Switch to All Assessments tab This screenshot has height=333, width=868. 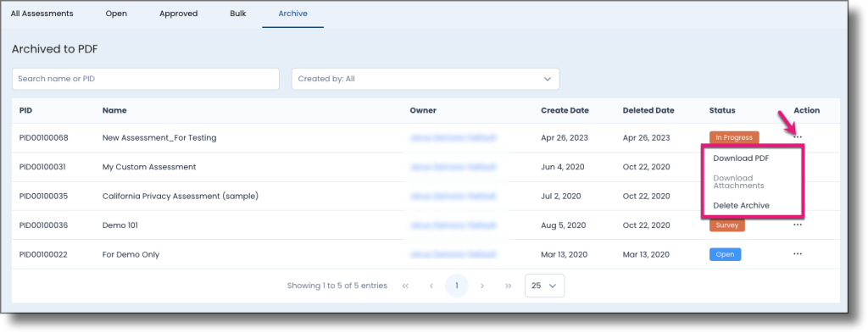tap(42, 14)
